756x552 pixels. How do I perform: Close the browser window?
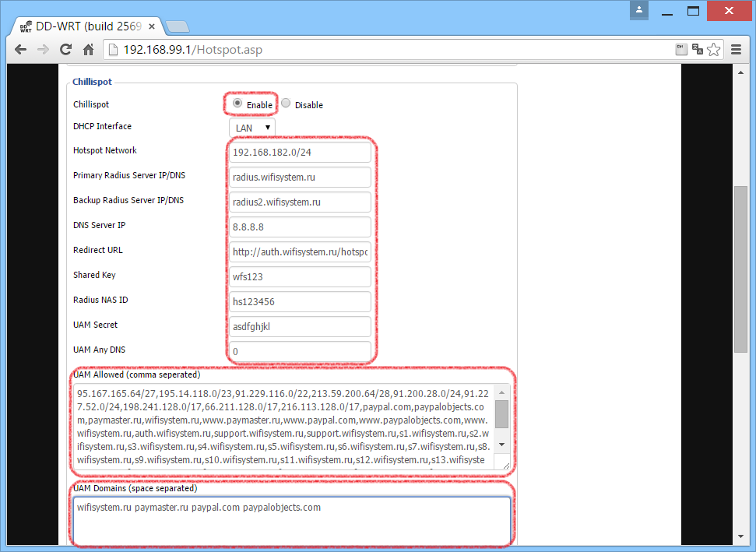pyautogui.click(x=729, y=11)
